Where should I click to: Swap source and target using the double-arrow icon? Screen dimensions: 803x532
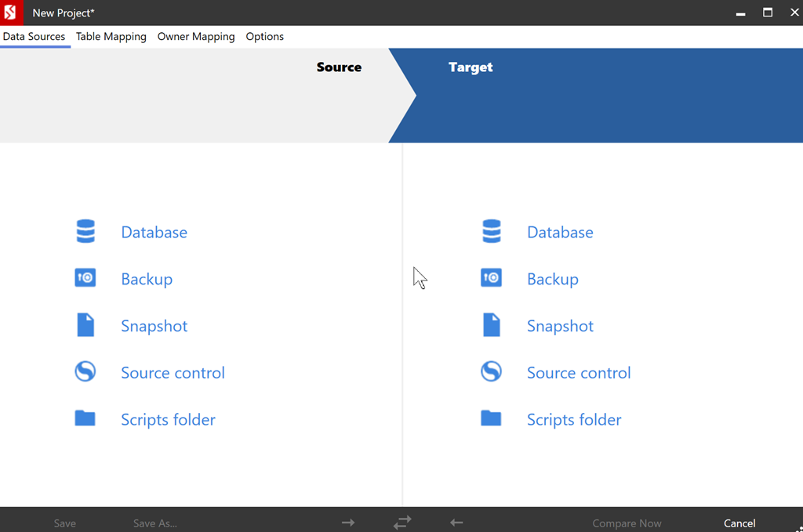coord(402,523)
